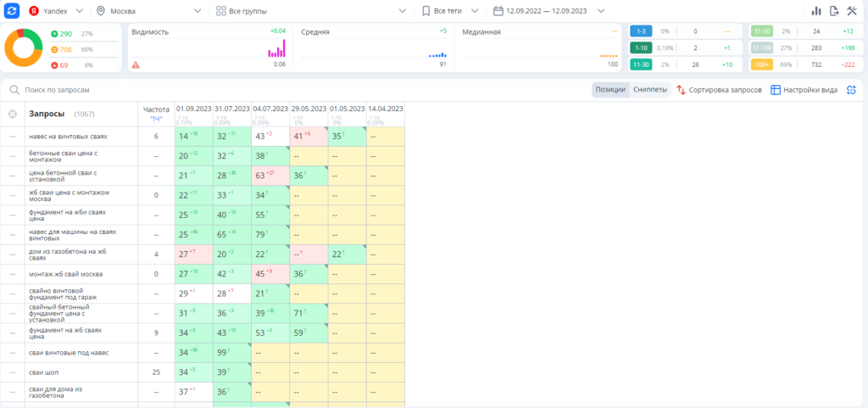
Task: Filter by the teal 11-30 range badge
Action: click(641, 64)
